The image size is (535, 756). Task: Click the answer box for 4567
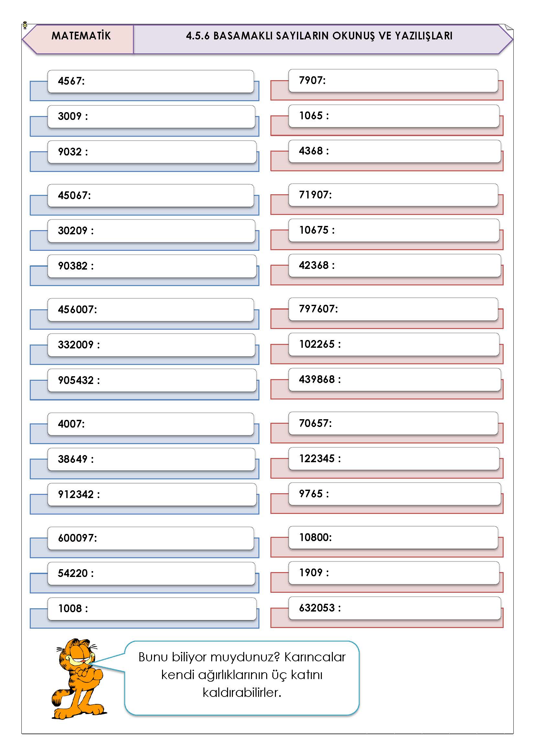(x=150, y=81)
